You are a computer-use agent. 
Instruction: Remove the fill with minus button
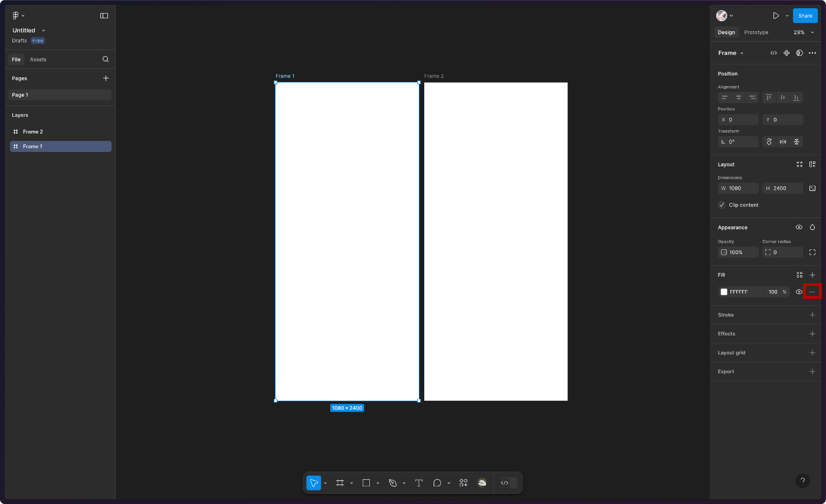click(x=812, y=292)
